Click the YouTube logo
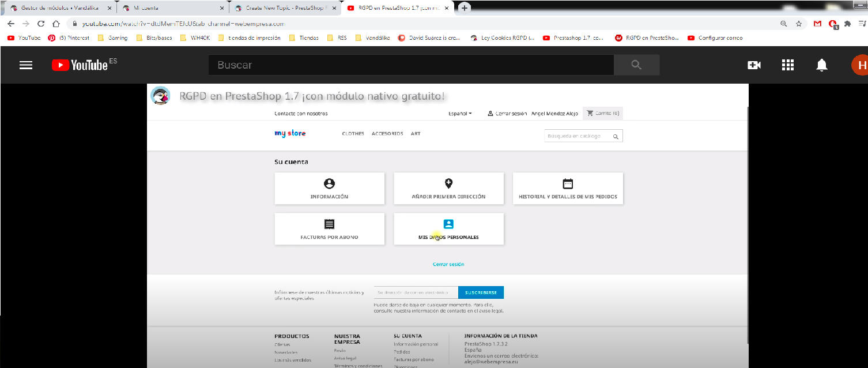The height and width of the screenshot is (368, 868). 80,65
